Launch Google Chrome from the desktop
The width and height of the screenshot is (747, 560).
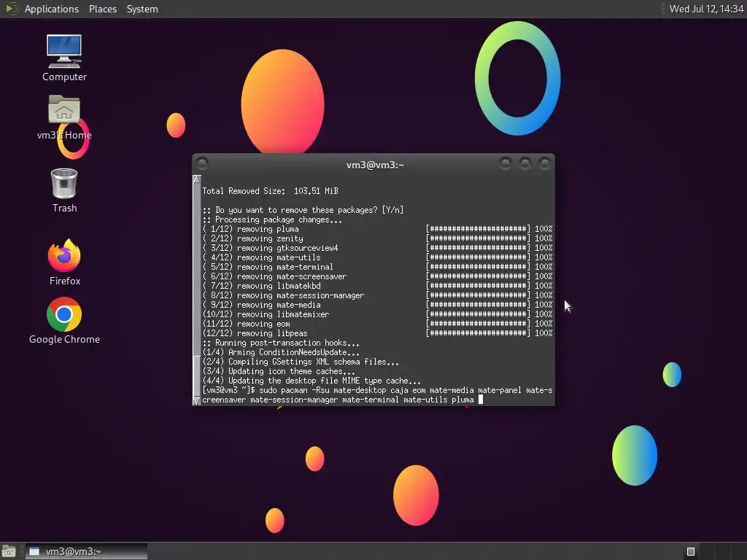pos(64,321)
